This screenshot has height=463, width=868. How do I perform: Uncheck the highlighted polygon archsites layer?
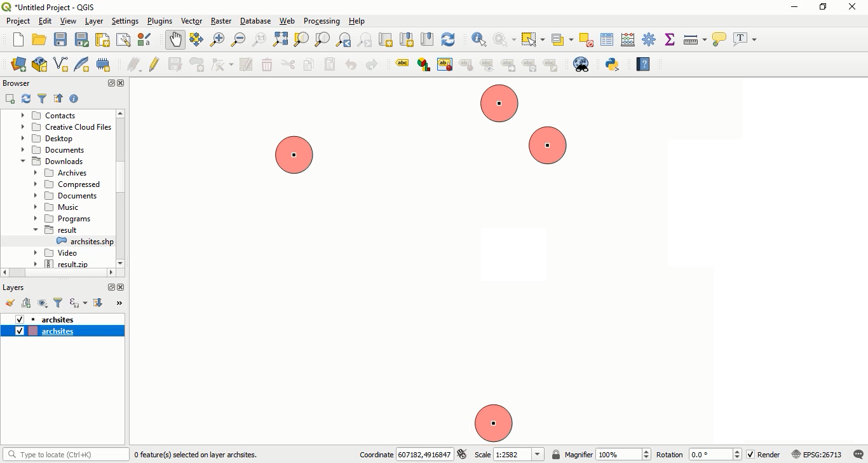[20, 331]
